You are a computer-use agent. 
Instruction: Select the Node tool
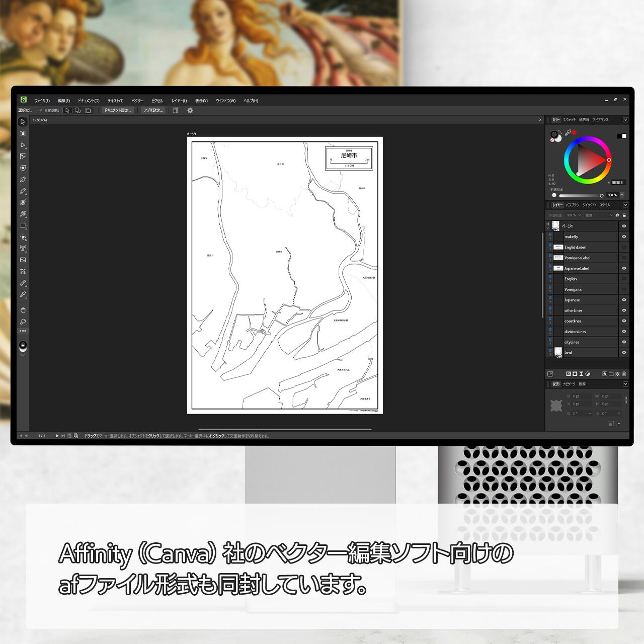tap(23, 145)
